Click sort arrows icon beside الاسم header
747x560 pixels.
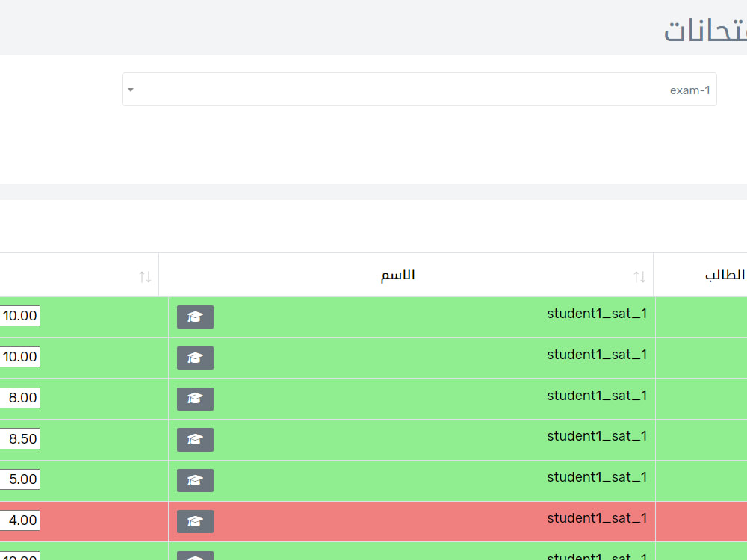coord(639,276)
